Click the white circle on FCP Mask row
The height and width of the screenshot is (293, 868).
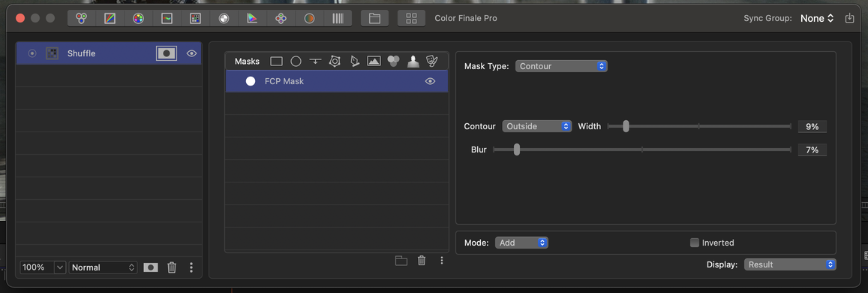pos(251,81)
